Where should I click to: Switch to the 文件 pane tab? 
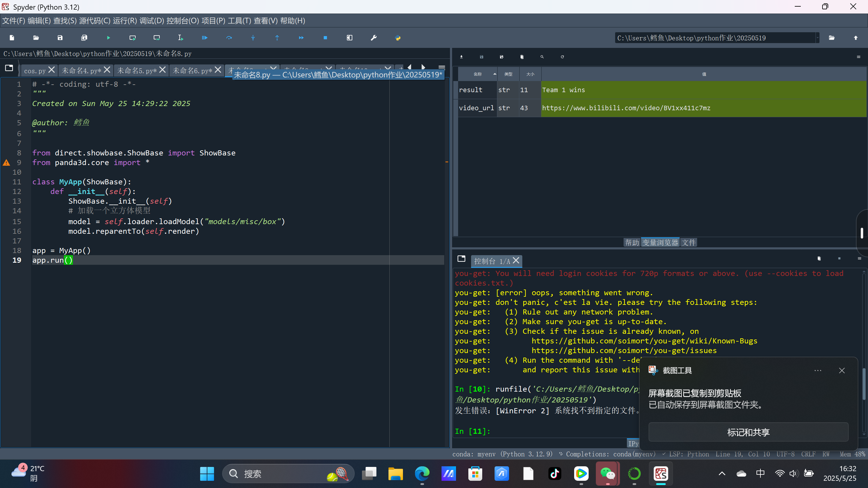688,242
